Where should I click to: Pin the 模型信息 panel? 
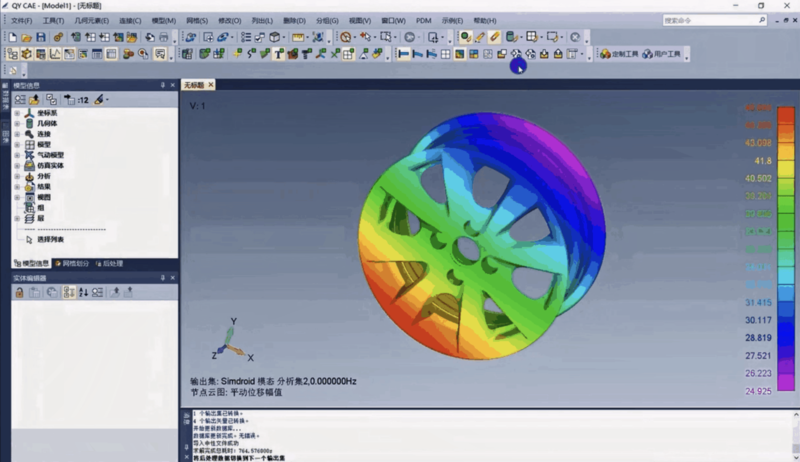point(162,85)
